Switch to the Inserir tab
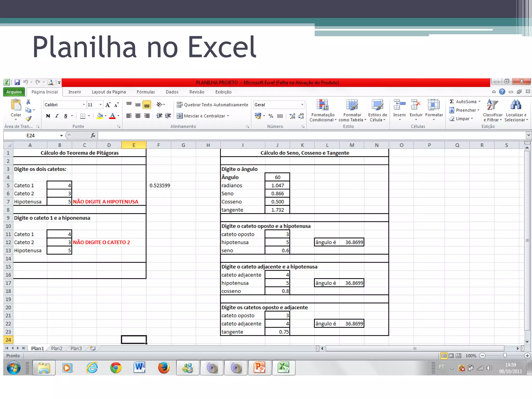This screenshot has height=399, width=532. (75, 92)
